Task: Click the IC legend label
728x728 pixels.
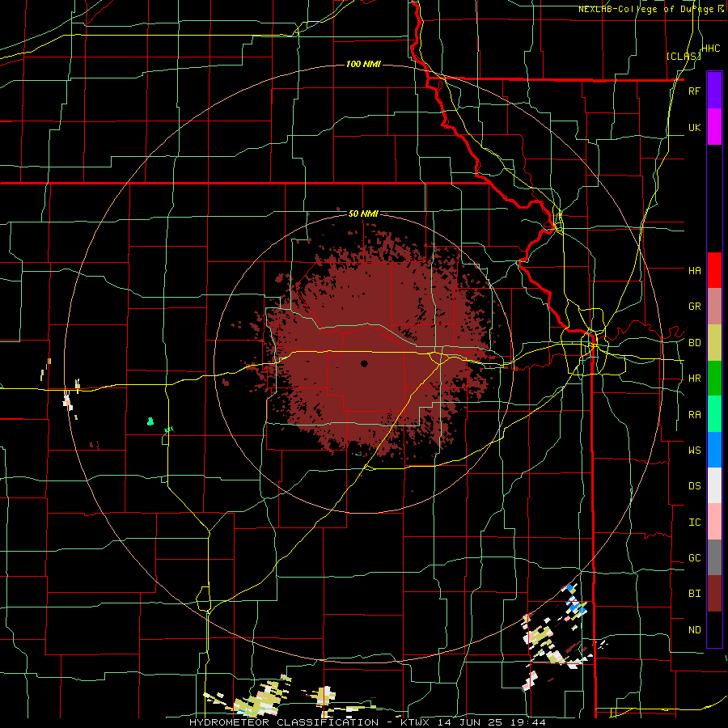Action: (694, 523)
